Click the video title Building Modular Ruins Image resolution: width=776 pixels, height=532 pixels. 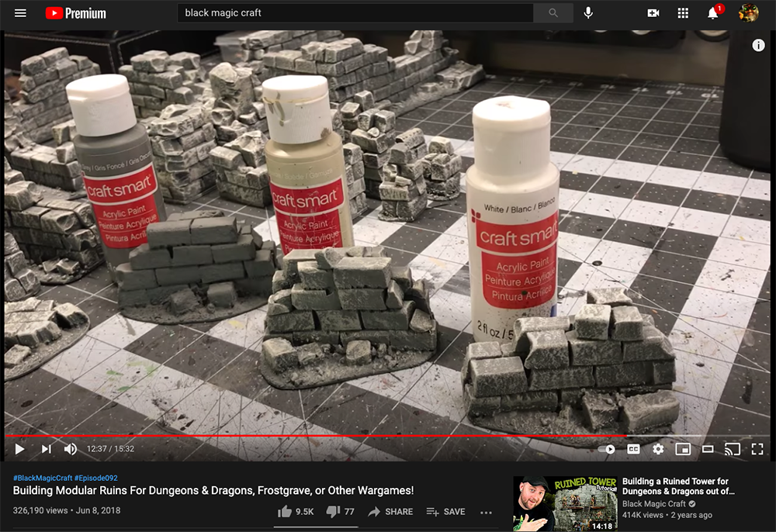[x=213, y=490]
